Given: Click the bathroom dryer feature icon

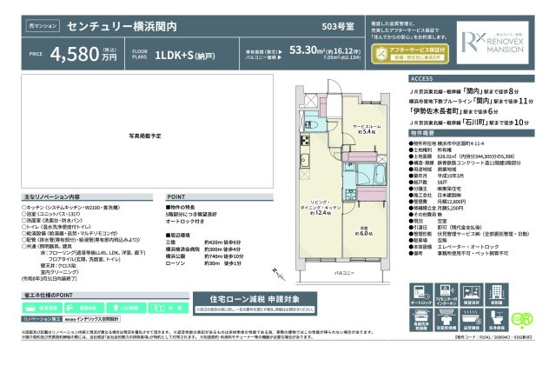Looking at the screenshot, I should point(446,320).
